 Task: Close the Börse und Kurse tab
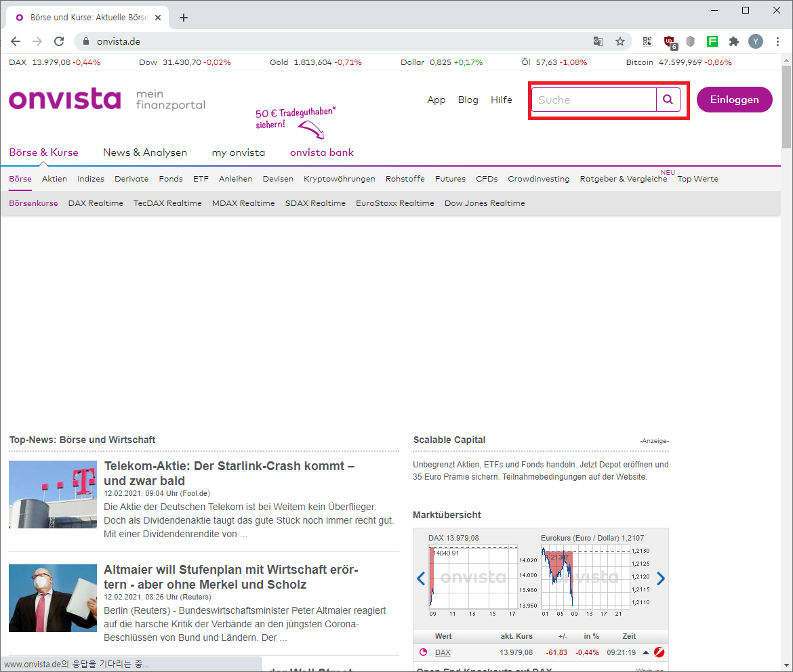158,18
